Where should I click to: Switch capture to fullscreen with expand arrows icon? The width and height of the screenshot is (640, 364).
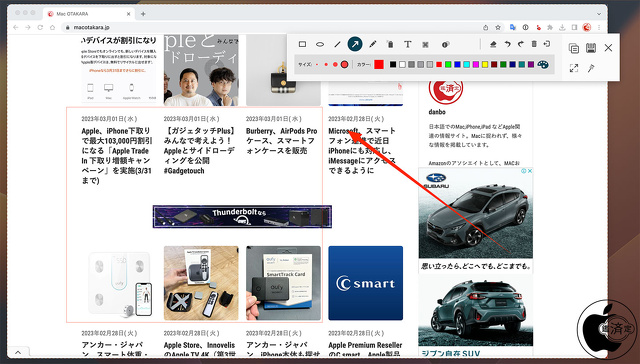(x=574, y=68)
